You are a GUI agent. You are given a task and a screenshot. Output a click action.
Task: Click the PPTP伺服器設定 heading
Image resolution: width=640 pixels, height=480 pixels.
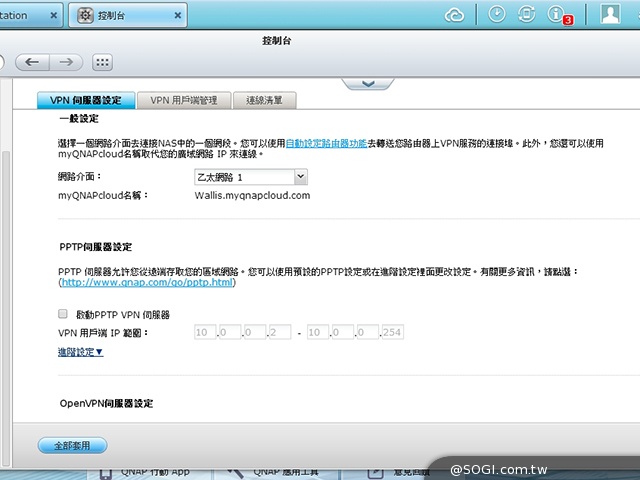pos(96,247)
